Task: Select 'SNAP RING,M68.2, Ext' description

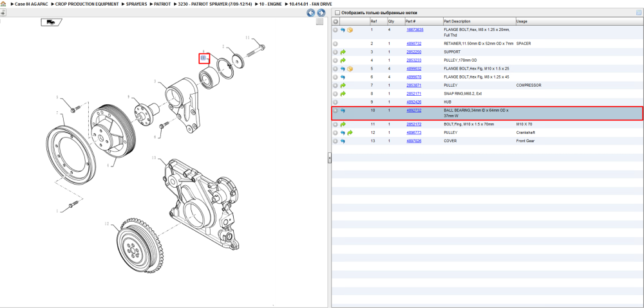Action: click(x=463, y=93)
